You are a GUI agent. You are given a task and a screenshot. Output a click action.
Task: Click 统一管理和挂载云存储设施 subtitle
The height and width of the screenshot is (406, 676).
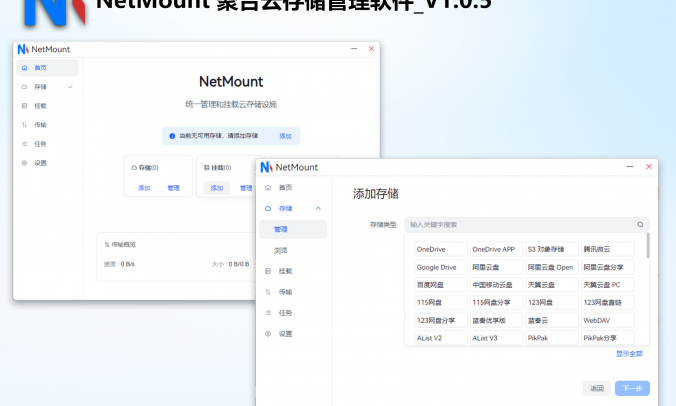coord(231,104)
